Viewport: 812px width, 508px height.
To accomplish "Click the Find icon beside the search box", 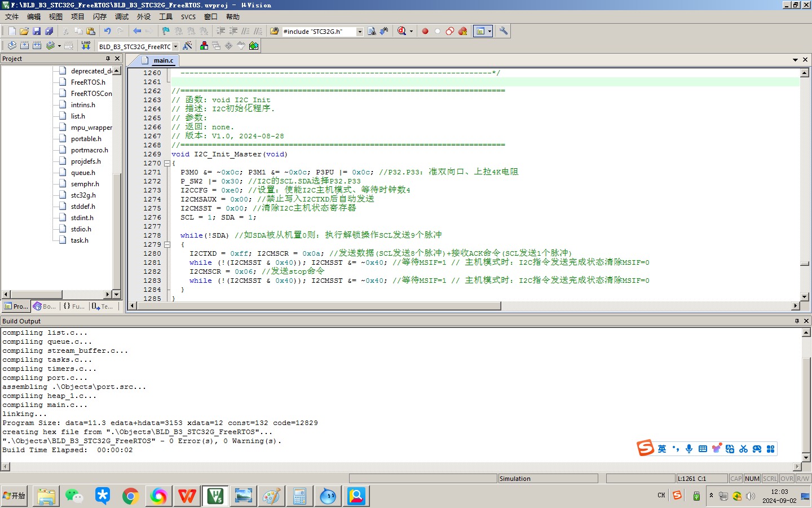I will click(372, 32).
